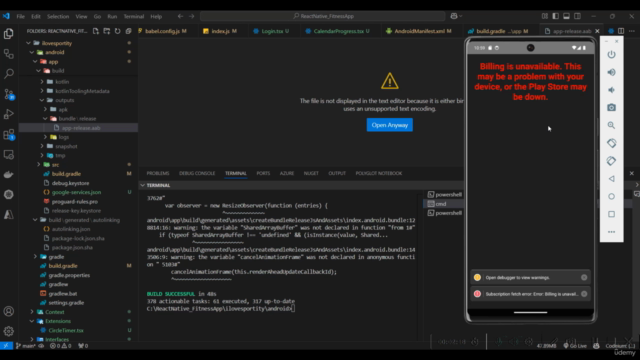This screenshot has height=360, width=640.
Task: Refresh the explorer file tree
Action: (x=118, y=31)
